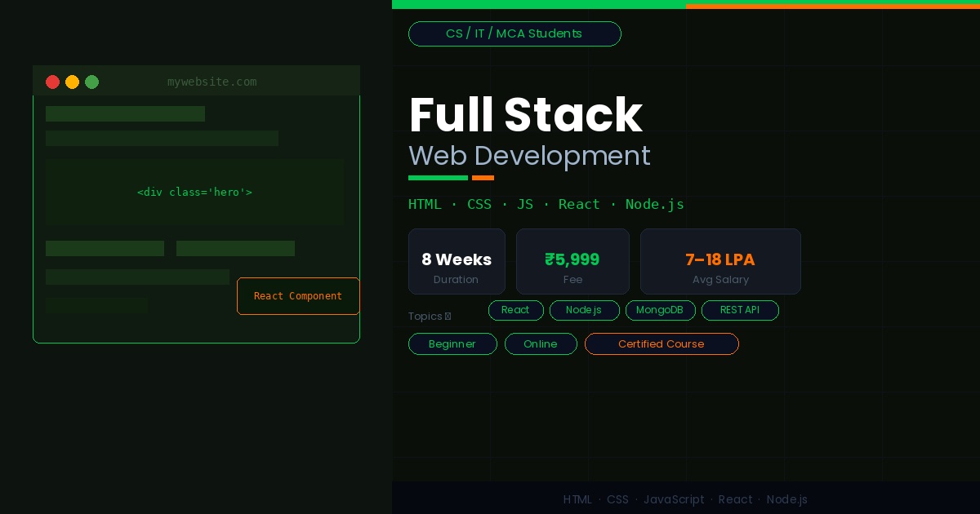Select the Node.js topic tag
This screenshot has height=514, width=980.
click(584, 310)
